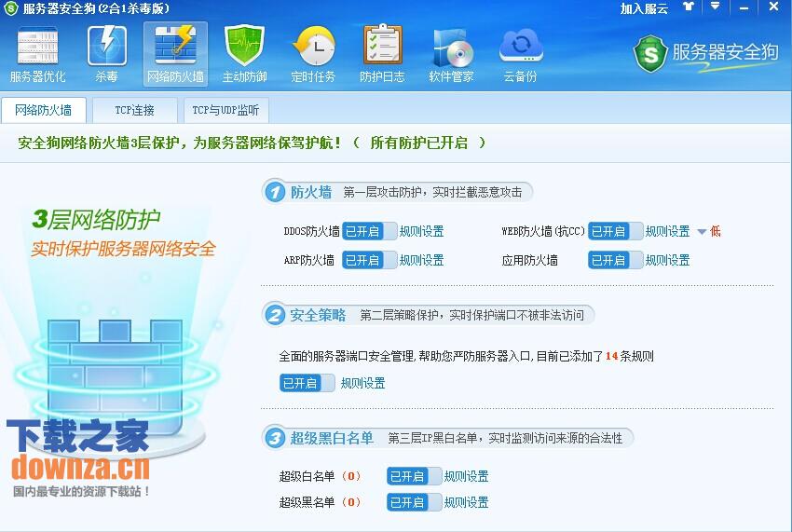The width and height of the screenshot is (792, 532).
Task: Open the 主动防御 shield icon
Action: [x=244, y=55]
